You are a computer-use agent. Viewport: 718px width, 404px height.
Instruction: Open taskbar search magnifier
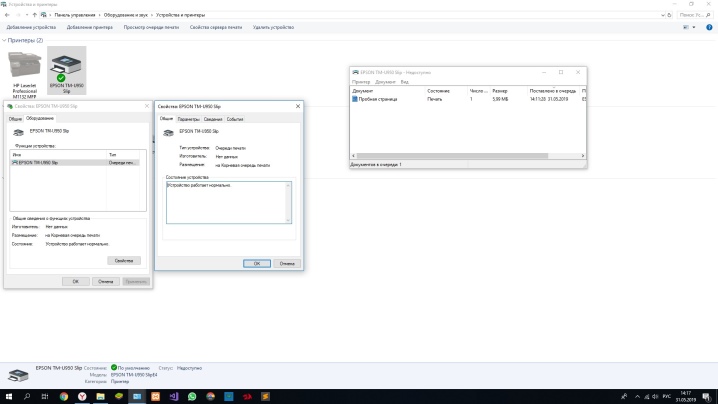(27, 397)
